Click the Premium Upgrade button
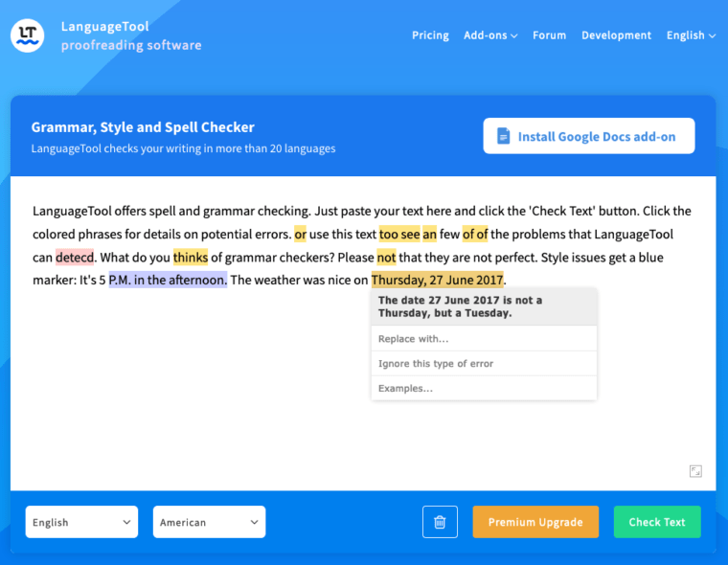 535,522
